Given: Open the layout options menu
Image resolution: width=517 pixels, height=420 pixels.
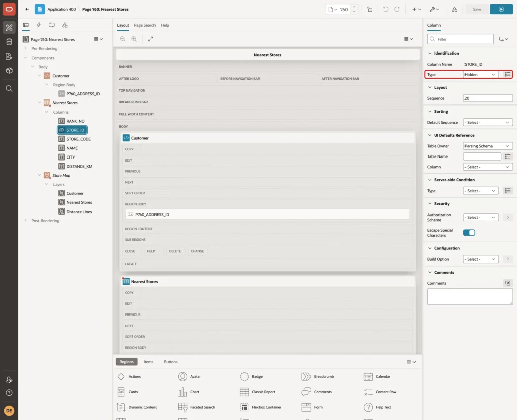Looking at the screenshot, I should tap(408, 39).
